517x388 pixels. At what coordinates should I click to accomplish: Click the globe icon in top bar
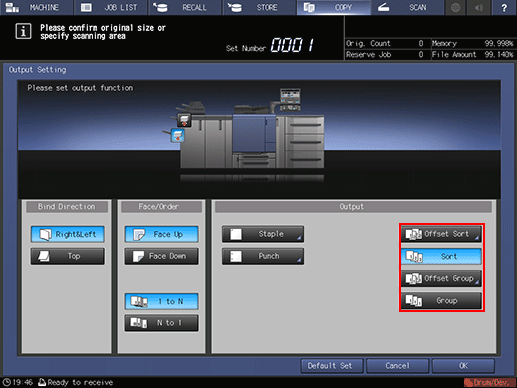pos(455,7)
